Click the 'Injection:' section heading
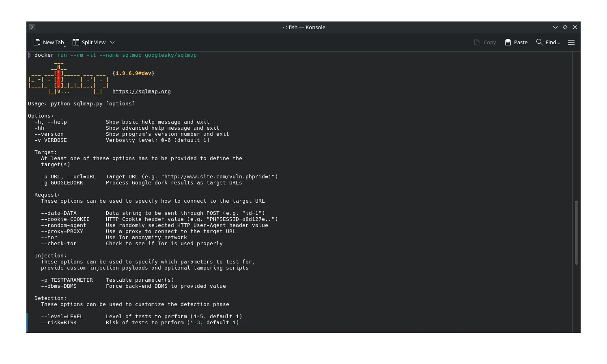Screen dimensions: 607x364 click(51, 256)
